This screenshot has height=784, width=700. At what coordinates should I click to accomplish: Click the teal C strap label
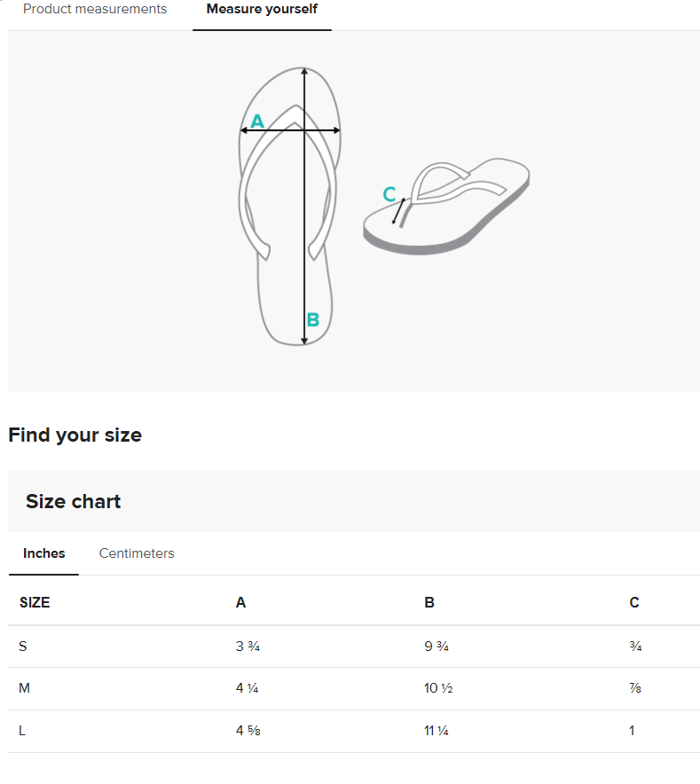[389, 194]
